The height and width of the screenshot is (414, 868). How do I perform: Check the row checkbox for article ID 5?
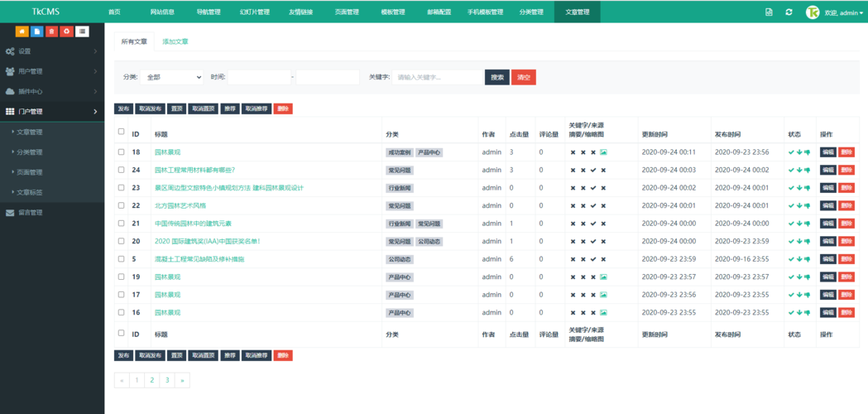coord(122,259)
